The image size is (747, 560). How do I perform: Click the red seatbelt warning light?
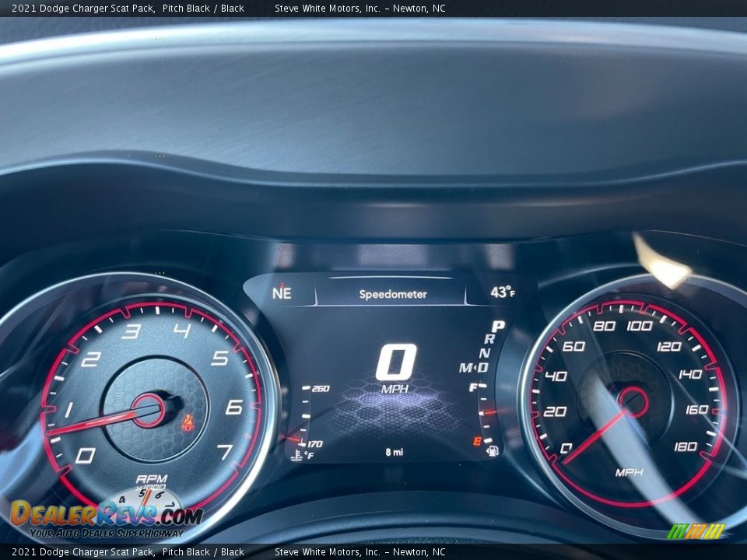pyautogui.click(x=188, y=423)
